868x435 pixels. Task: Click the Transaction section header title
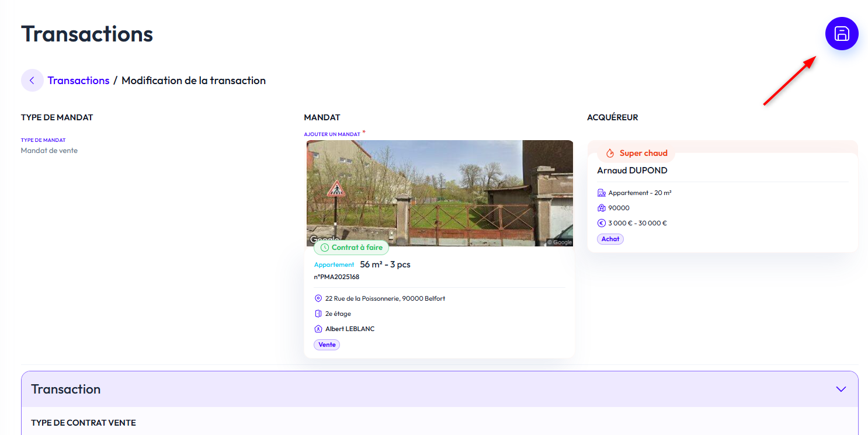coord(65,389)
